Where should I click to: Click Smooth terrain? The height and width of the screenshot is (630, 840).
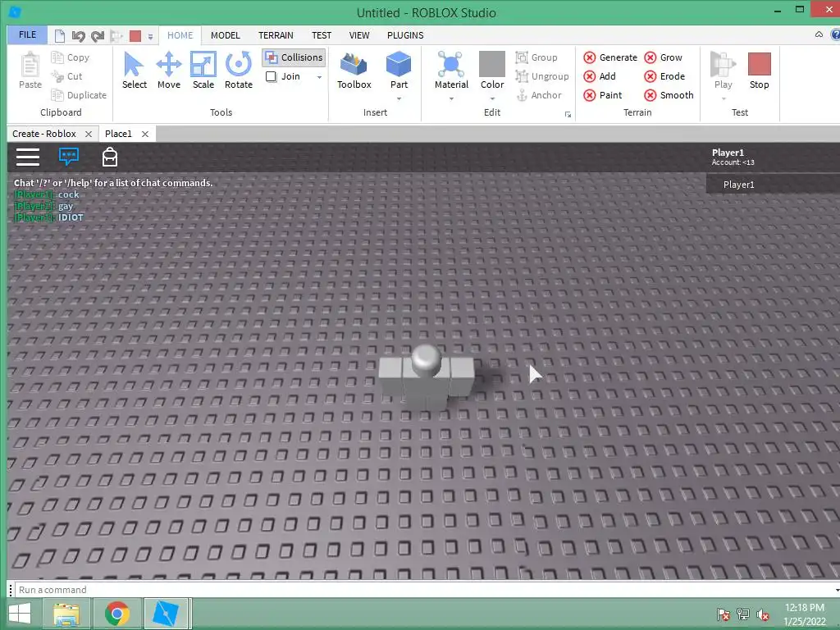669,95
